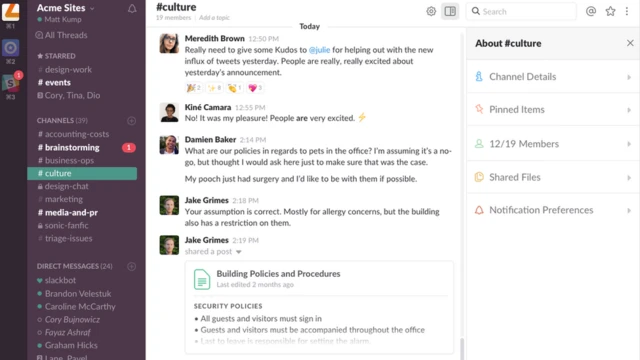Viewport: 640px width, 360px height.
Task: Click the @julie mention link
Action: click(x=320, y=50)
